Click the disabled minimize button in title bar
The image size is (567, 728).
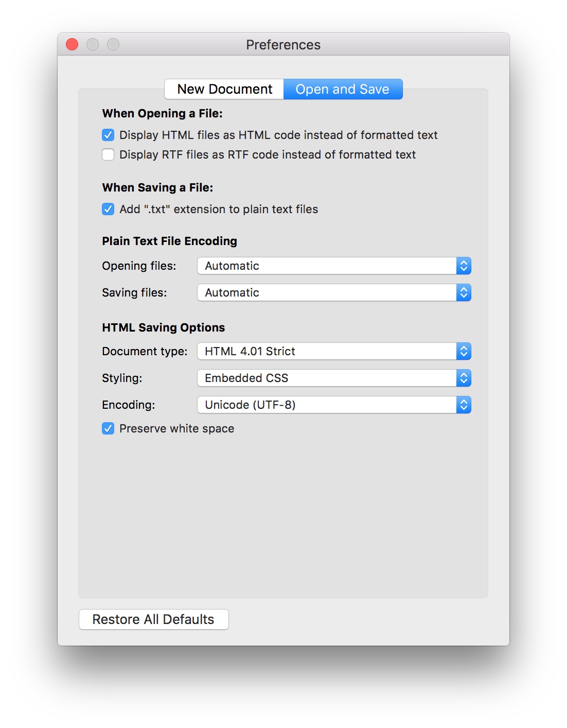click(93, 45)
